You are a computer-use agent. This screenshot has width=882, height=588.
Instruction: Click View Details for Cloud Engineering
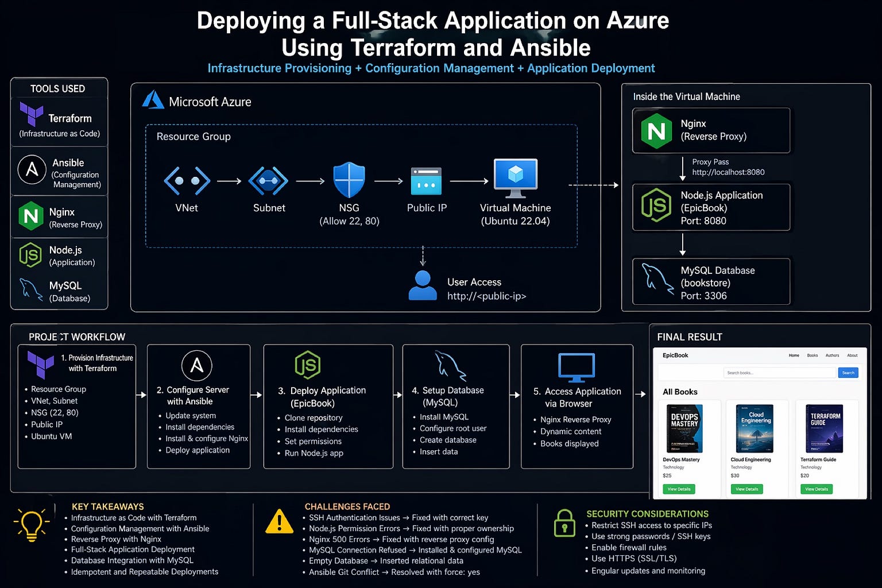746,489
